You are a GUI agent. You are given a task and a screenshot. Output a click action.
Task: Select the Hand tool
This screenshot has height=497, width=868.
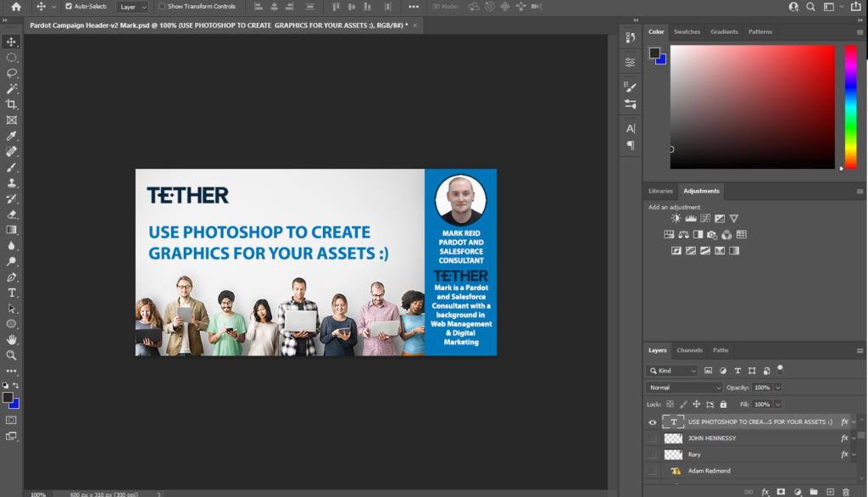11,339
